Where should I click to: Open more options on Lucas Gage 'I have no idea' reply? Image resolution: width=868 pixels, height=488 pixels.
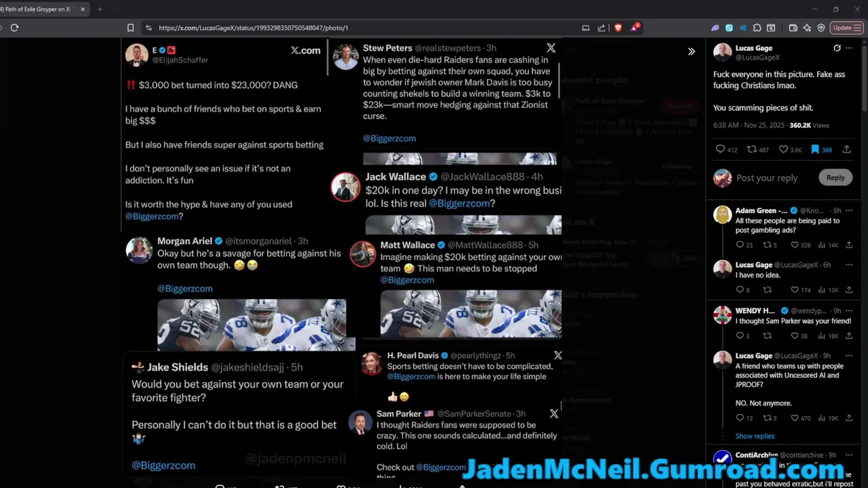click(848, 265)
